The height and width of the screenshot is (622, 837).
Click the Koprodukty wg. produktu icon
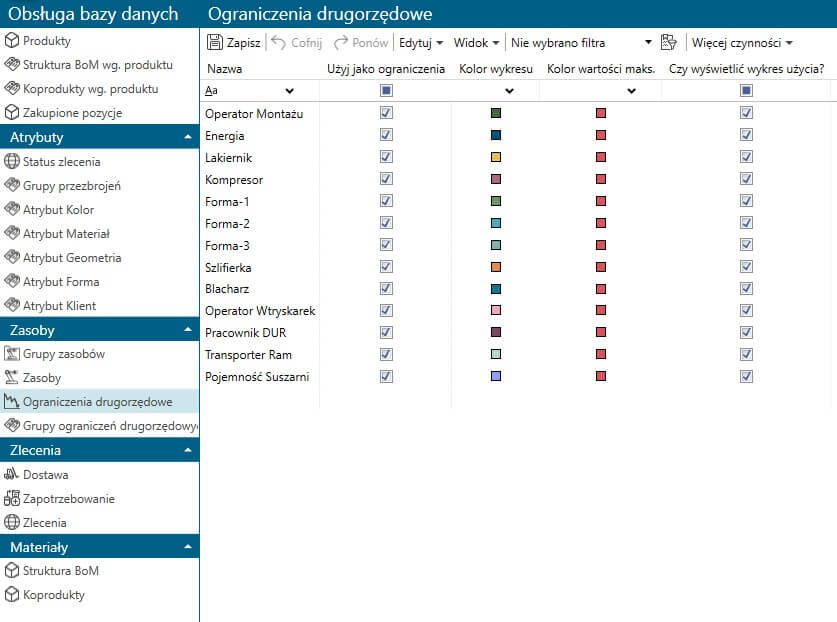12,89
